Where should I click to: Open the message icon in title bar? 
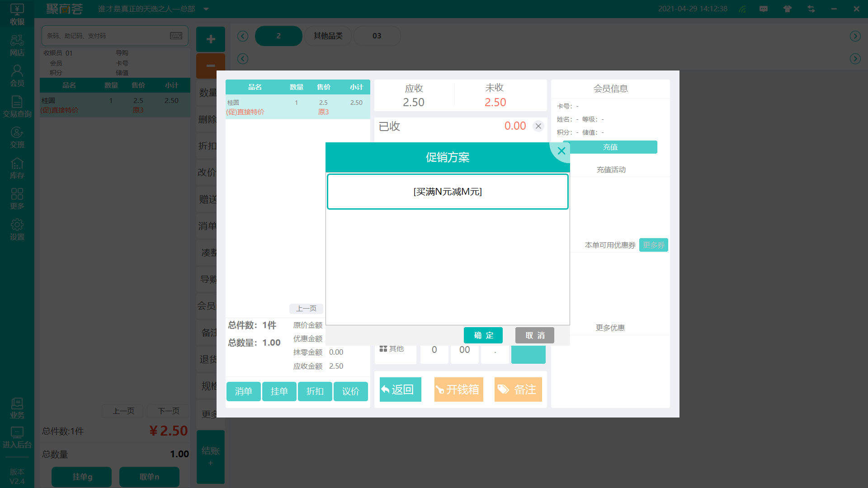(764, 9)
